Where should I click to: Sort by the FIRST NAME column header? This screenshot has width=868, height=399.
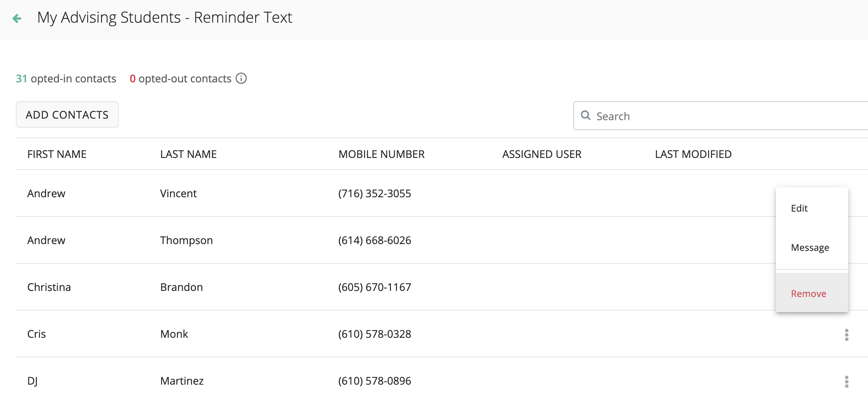57,154
